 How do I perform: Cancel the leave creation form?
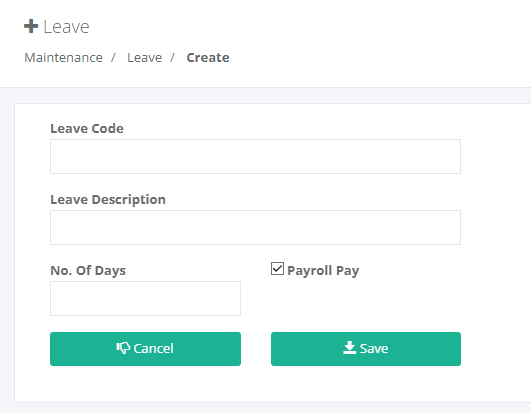pyautogui.click(x=145, y=349)
